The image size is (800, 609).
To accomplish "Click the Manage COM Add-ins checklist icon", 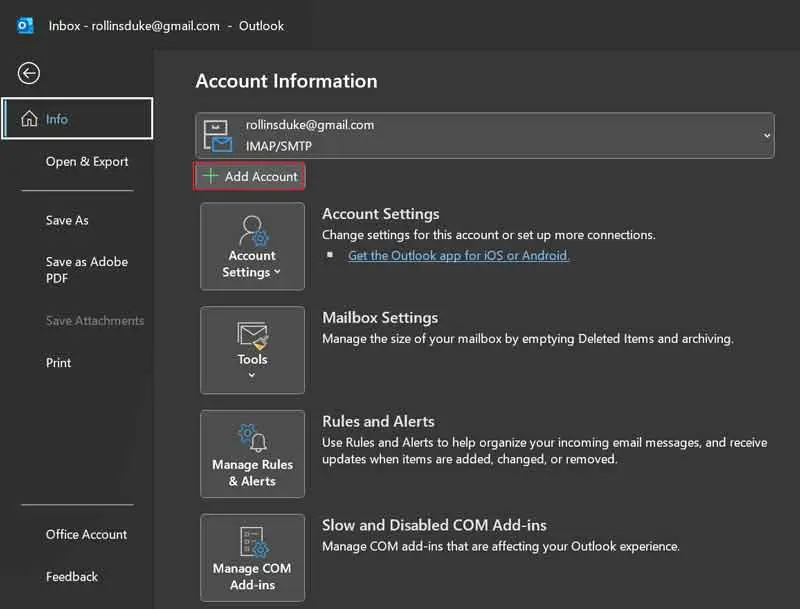I will click(254, 542).
